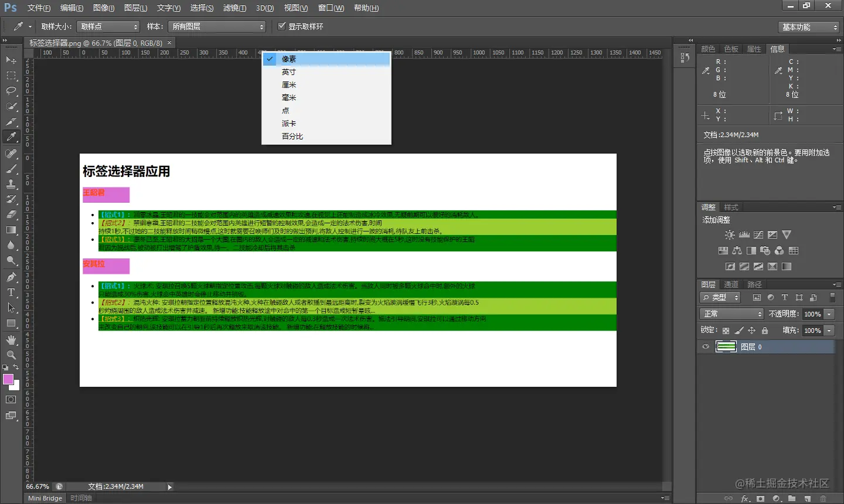This screenshot has width=844, height=504.
Task: Select the Hand tool
Action: click(x=11, y=340)
